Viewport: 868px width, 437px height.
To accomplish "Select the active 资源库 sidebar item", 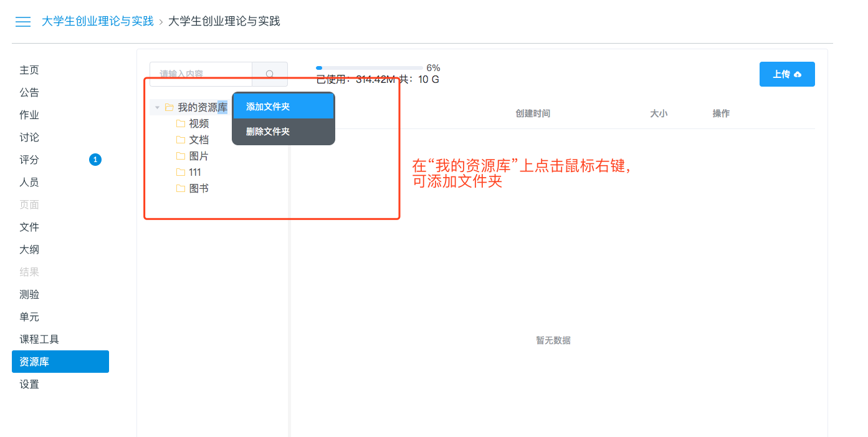I will click(60, 362).
